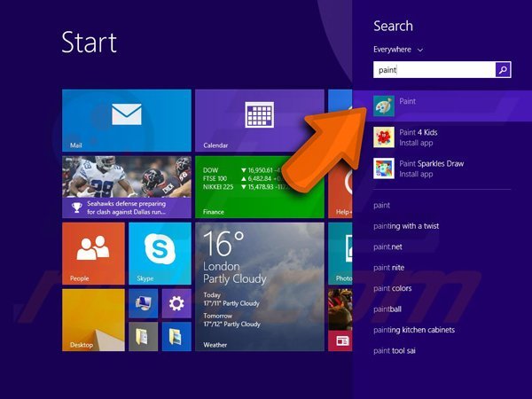Screen dimensions: 532x399
Task: Expand the Everywhere search scope dropdown
Action: tap(398, 50)
